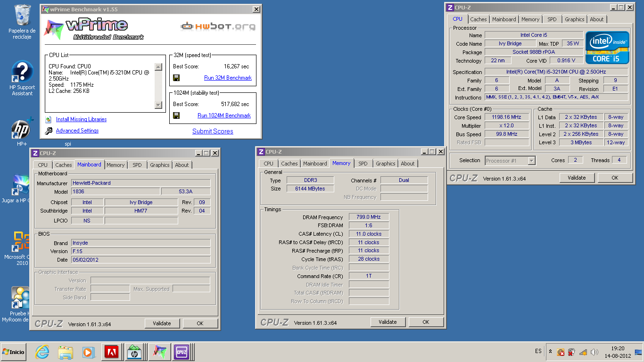
Task: Click the Show desktop button at taskbar end
Action: pos(639,352)
